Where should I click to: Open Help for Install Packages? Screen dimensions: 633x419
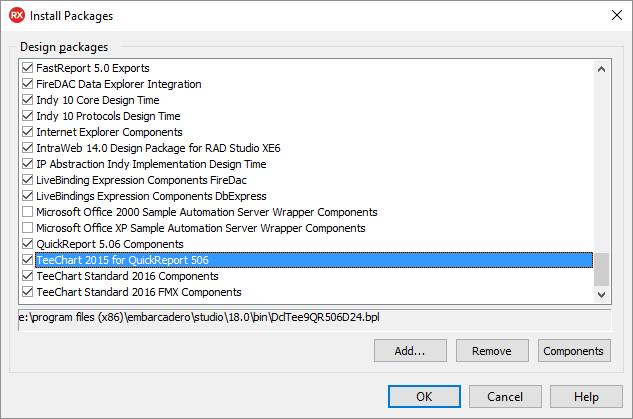coord(586,396)
